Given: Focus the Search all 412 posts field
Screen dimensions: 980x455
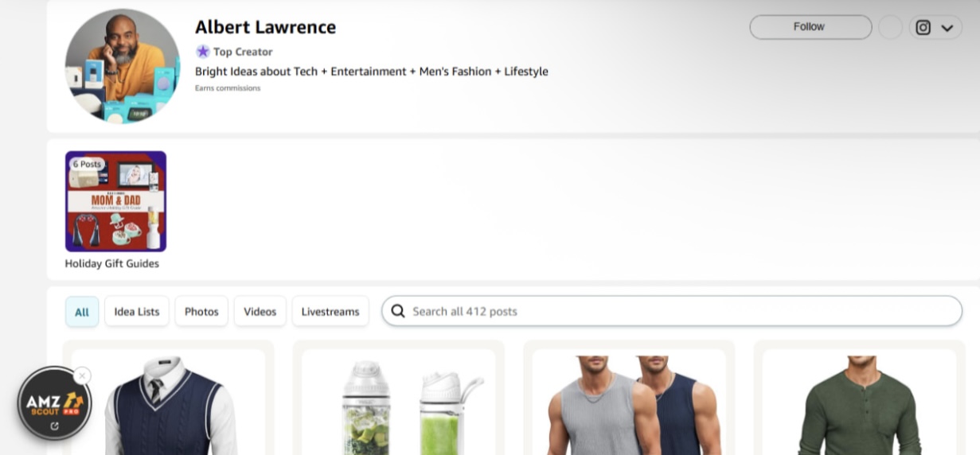Looking at the screenshot, I should click(672, 311).
